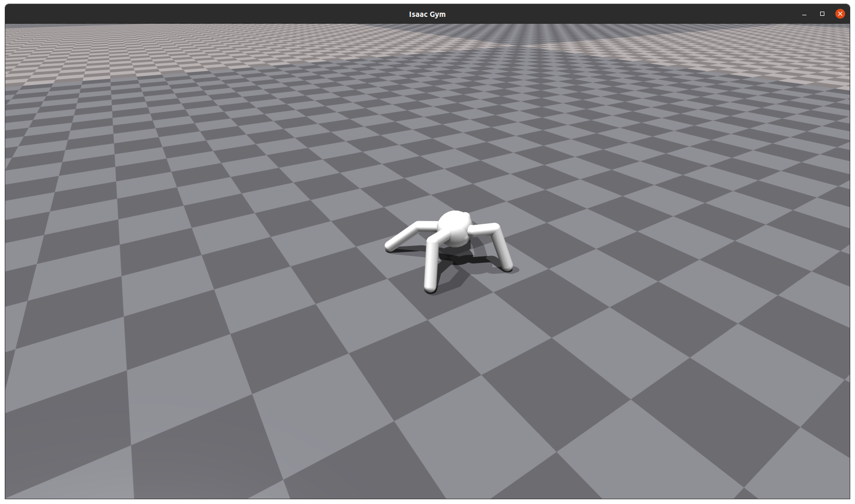Viewport: 855px width, 504px height.
Task: Click the left leg's upper horizontal segment
Action: pos(427,225)
